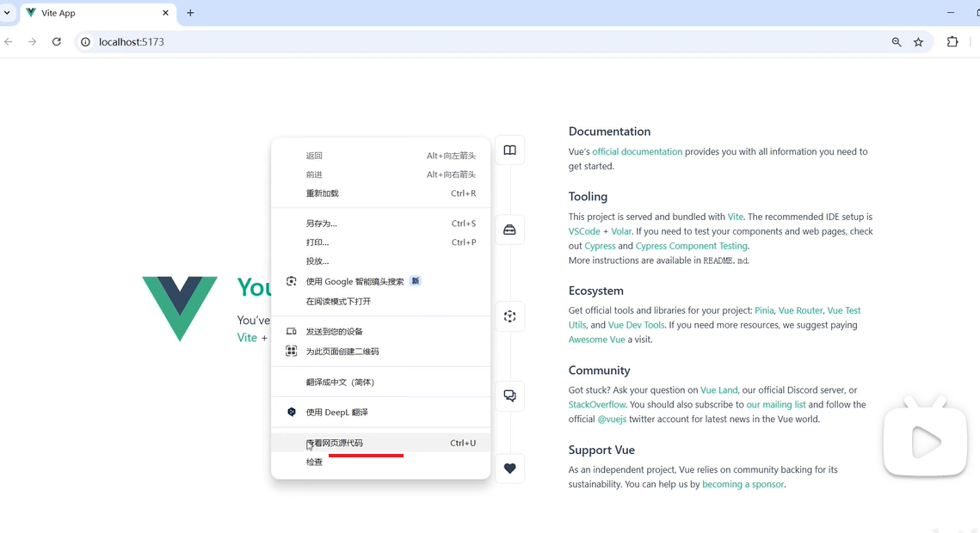980x533 pixels.
Task: Click the Community heading
Action: click(599, 371)
